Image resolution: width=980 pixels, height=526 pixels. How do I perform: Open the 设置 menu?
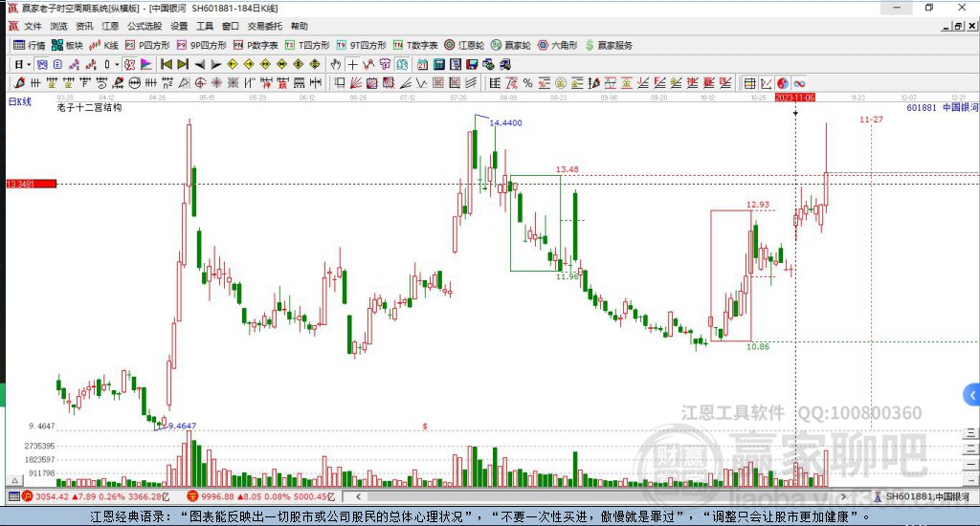point(179,26)
